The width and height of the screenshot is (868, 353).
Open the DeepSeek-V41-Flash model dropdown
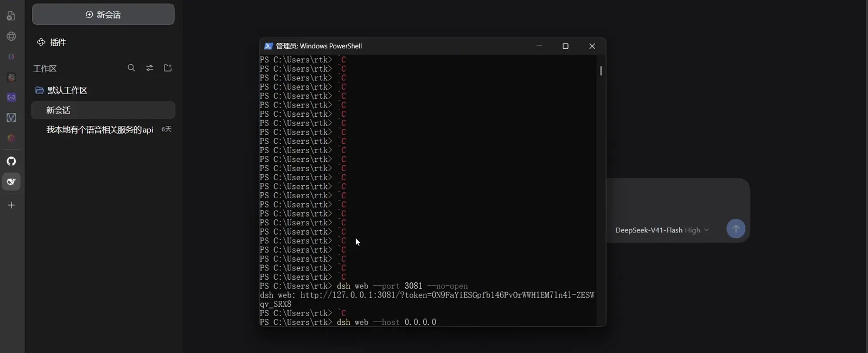(x=662, y=230)
